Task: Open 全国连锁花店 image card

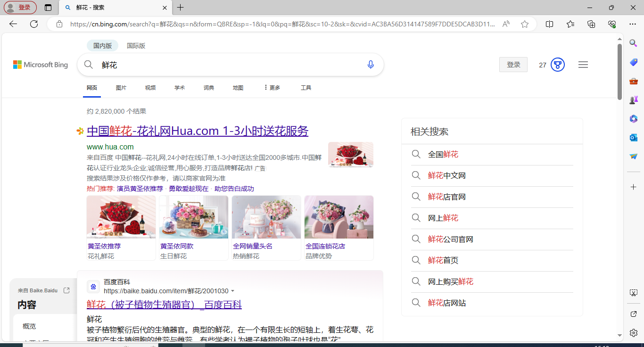Action: (x=339, y=228)
